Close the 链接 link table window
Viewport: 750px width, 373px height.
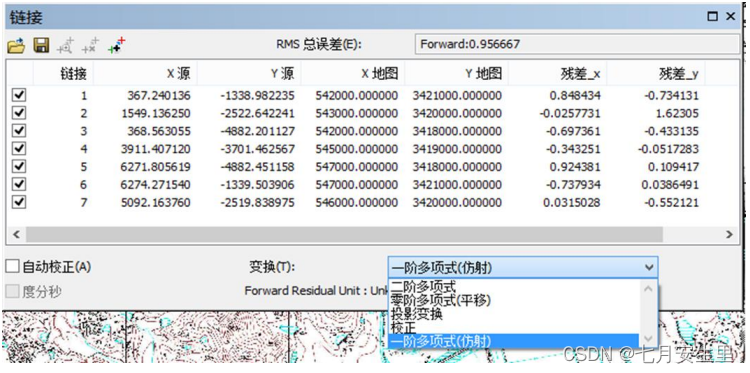pos(730,17)
